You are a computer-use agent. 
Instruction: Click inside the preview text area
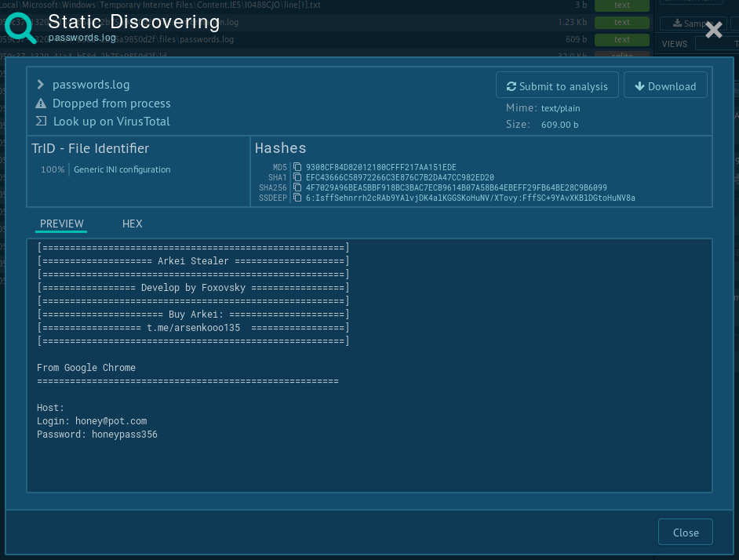click(369, 463)
